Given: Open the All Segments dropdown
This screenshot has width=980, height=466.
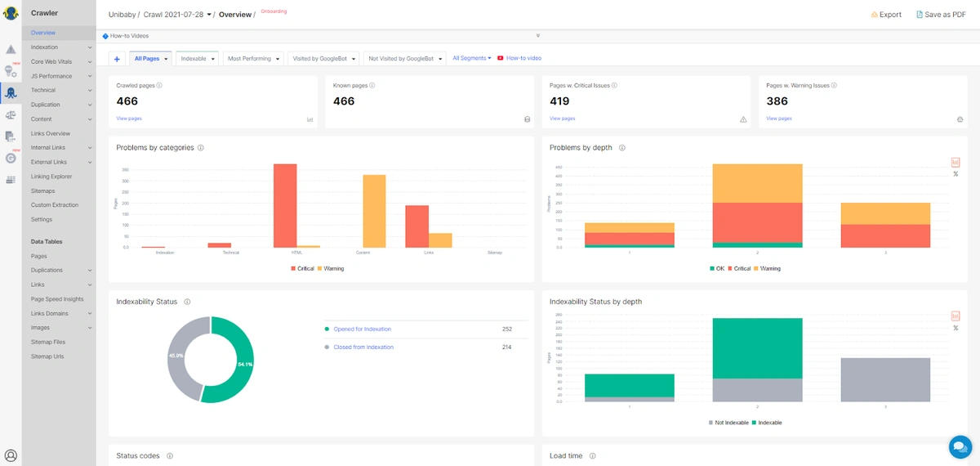Looking at the screenshot, I should click(x=471, y=58).
